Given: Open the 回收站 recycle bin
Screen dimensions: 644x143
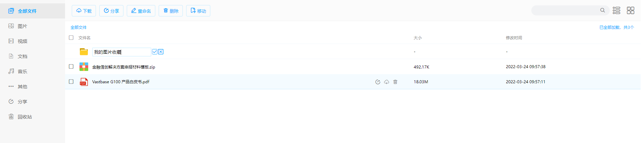Looking at the screenshot, I should tap(24, 117).
